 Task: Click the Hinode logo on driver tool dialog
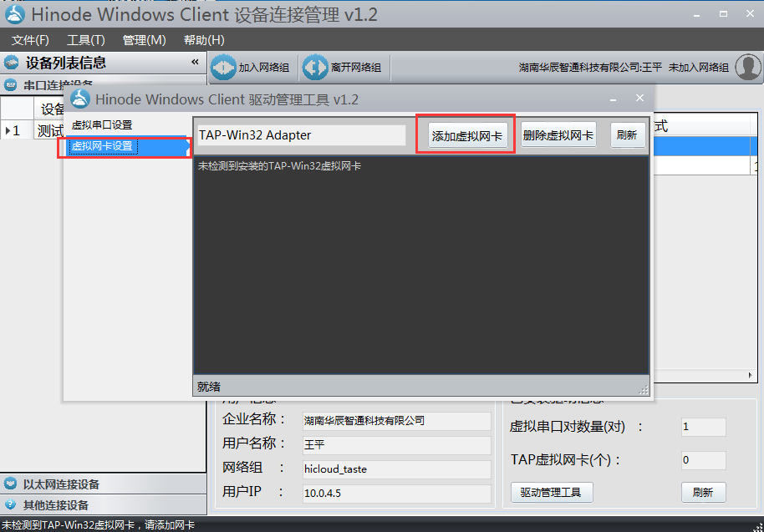click(79, 99)
